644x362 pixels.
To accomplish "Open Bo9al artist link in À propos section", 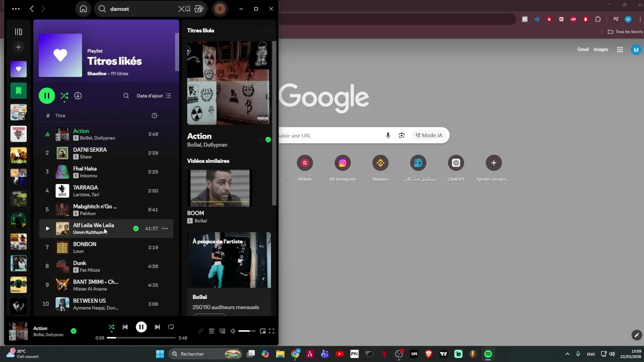I will 199,297.
